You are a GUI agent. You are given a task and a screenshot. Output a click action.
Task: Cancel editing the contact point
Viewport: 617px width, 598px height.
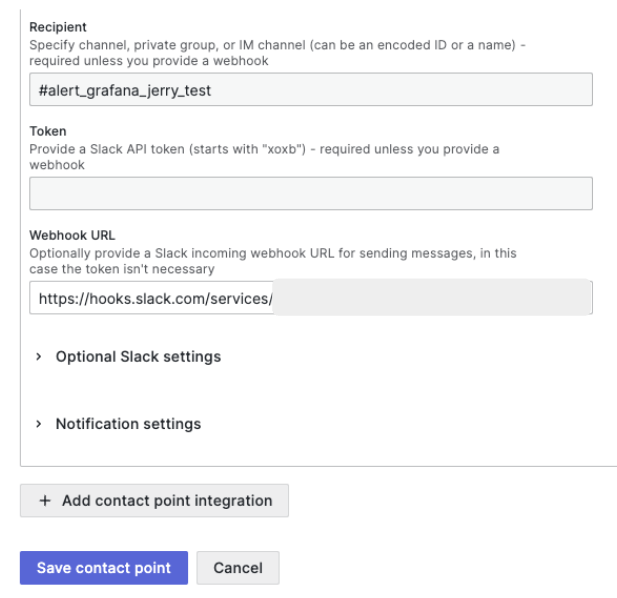(238, 568)
